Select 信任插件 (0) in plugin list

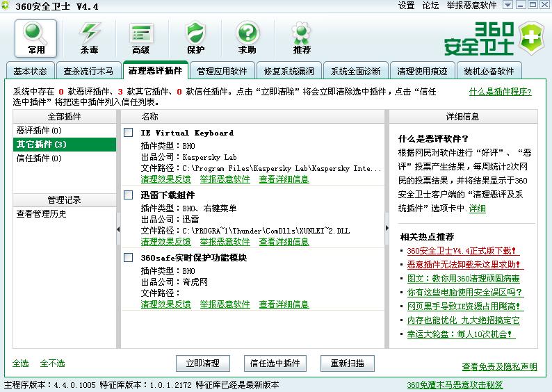tap(65, 158)
